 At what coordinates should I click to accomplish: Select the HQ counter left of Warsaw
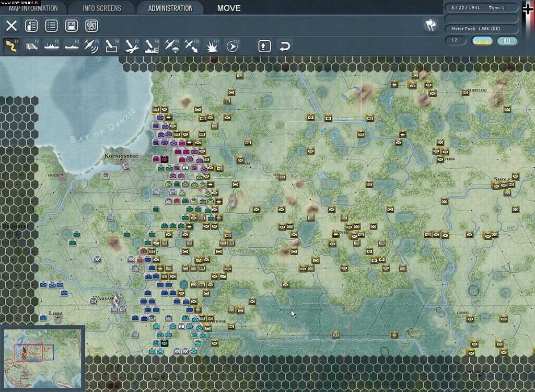94,302
